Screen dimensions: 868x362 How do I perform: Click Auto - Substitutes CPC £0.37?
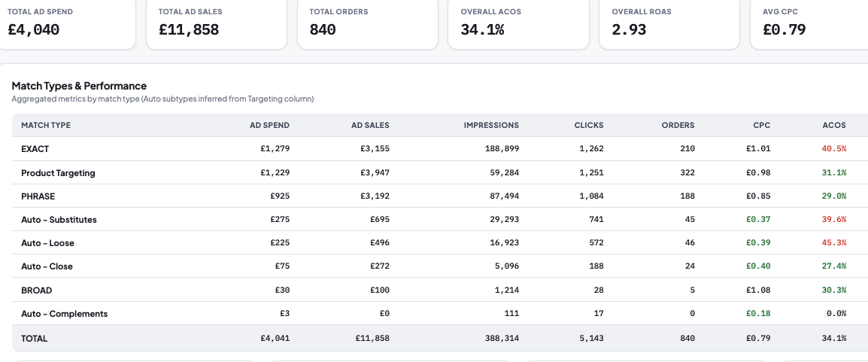[758, 220]
